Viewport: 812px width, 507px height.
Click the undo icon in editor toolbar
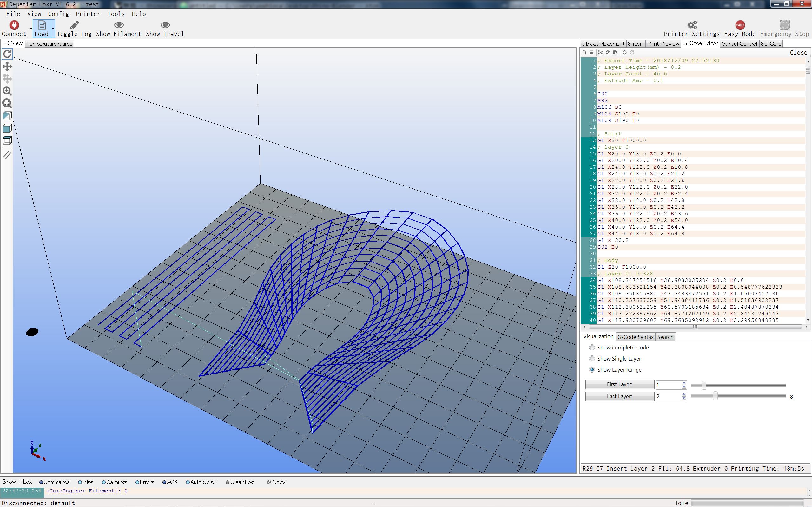624,52
